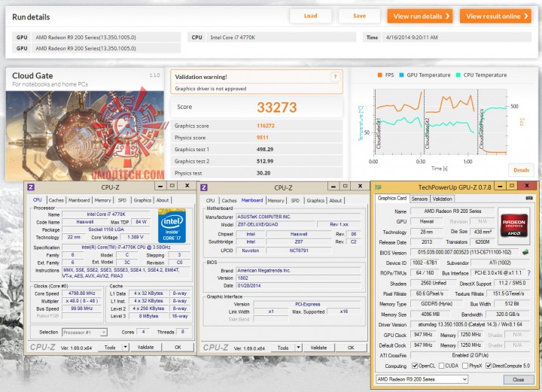Click the Details button under the chart
Viewport: 542px width, 392px height.
521,170
